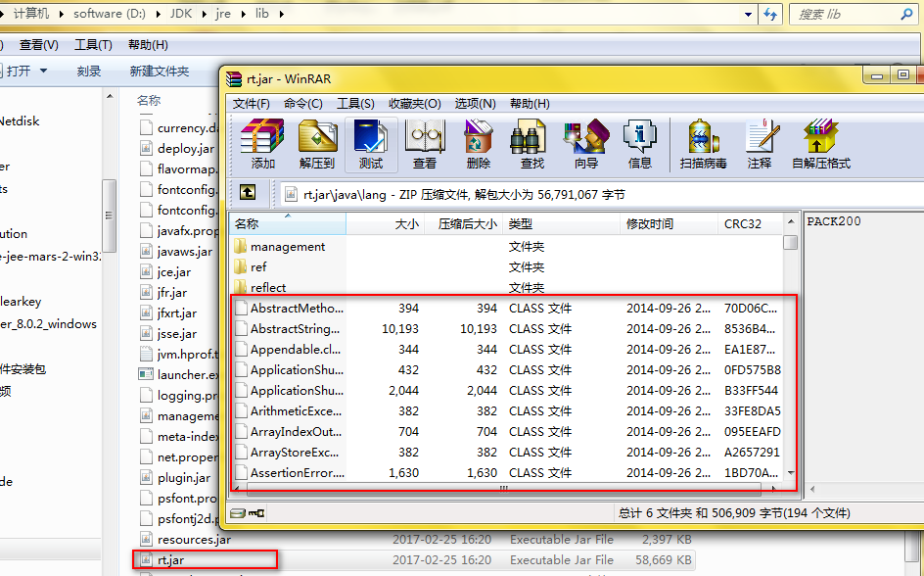
Task: Expand the breadcrumb arrow after 计算机
Action: click(x=62, y=14)
